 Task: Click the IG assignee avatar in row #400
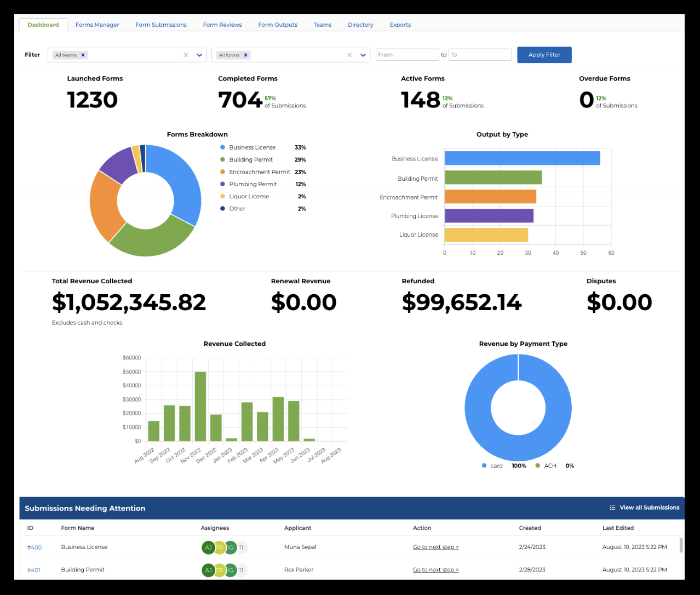230,547
